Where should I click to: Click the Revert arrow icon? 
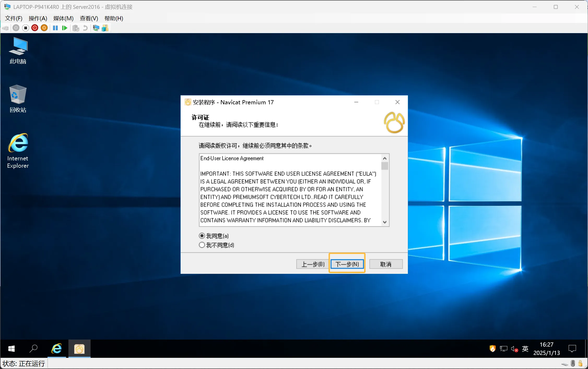pos(85,28)
